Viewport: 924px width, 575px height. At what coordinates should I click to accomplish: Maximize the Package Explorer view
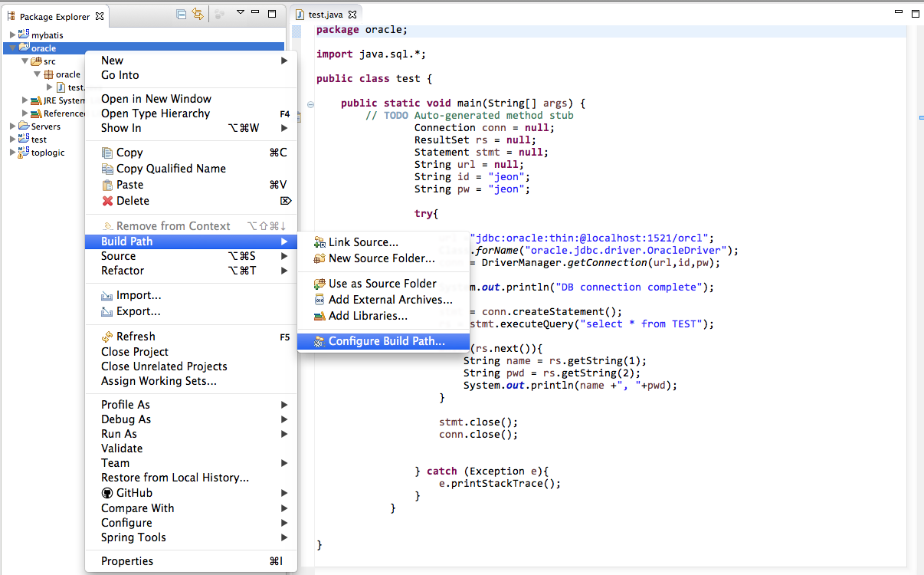[272, 13]
